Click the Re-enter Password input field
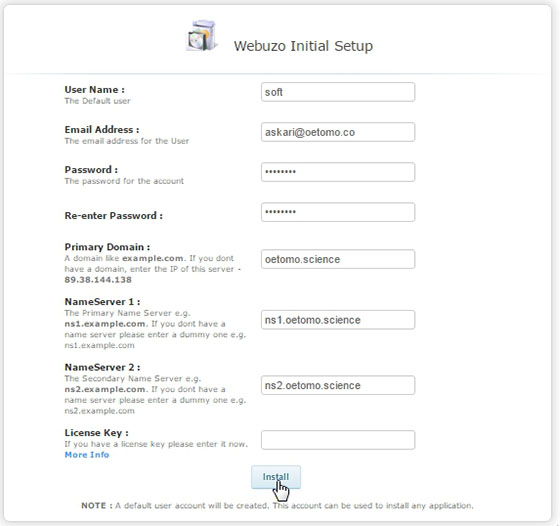The image size is (560, 526). point(338,212)
